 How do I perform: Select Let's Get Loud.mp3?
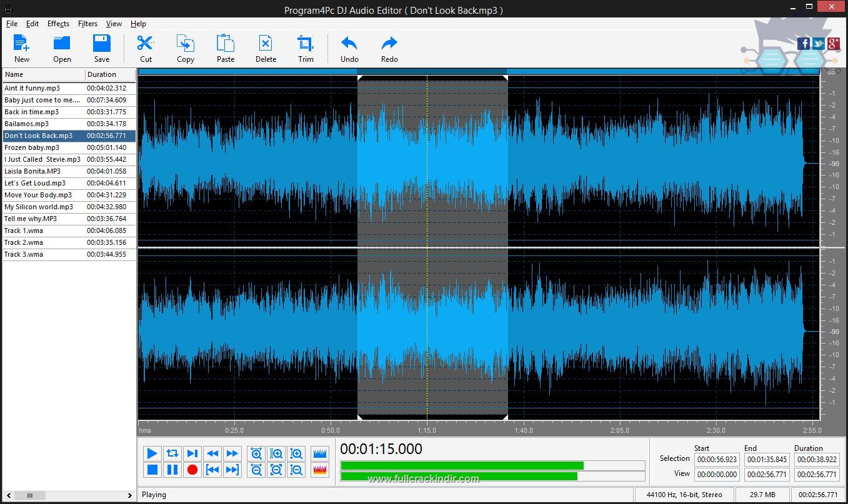[69, 183]
